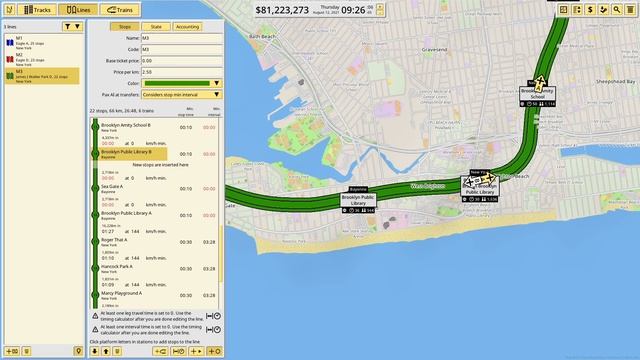Image resolution: width=640 pixels, height=360 pixels.
Task: Switch to the Tracks editor
Action: point(37,9)
